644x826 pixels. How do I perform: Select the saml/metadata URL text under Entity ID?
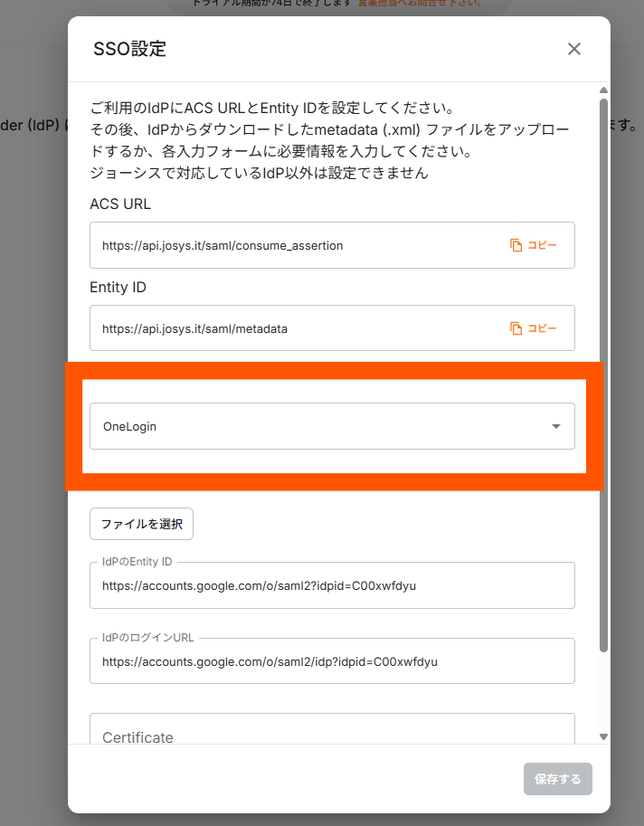(194, 328)
